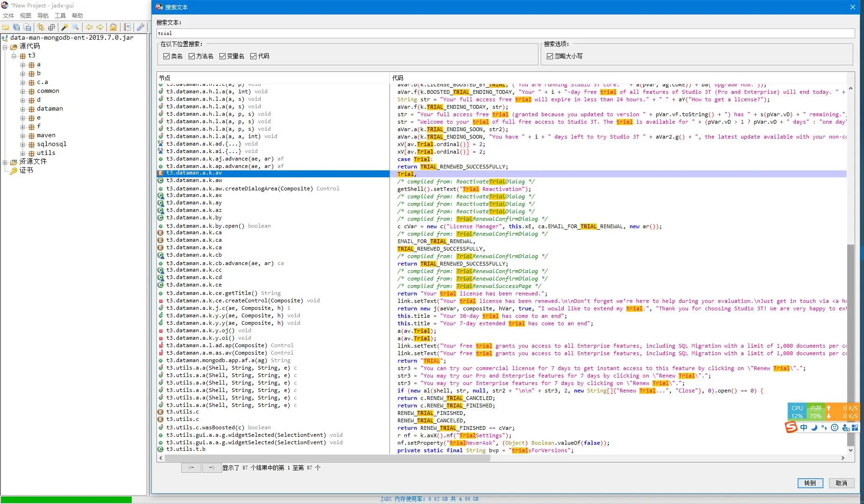
Task: Select result t3.dataman.a.k.ce.getTitle() String
Action: click(273, 293)
